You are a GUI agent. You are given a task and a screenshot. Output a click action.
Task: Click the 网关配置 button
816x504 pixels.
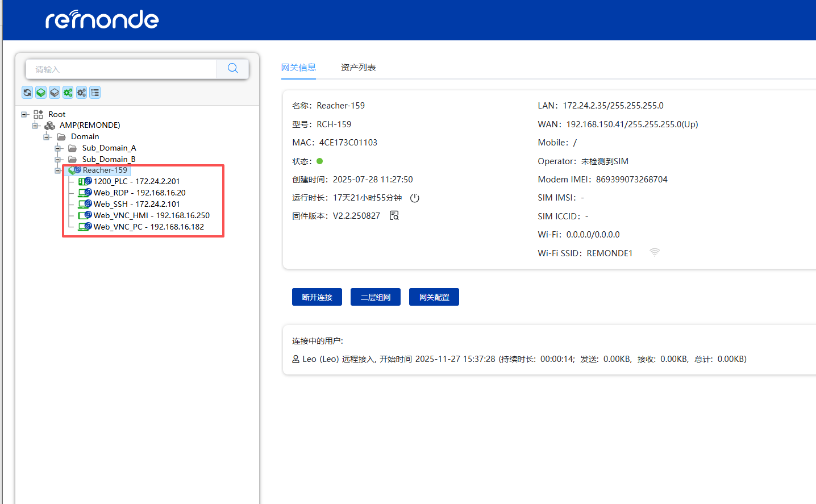pyautogui.click(x=434, y=297)
